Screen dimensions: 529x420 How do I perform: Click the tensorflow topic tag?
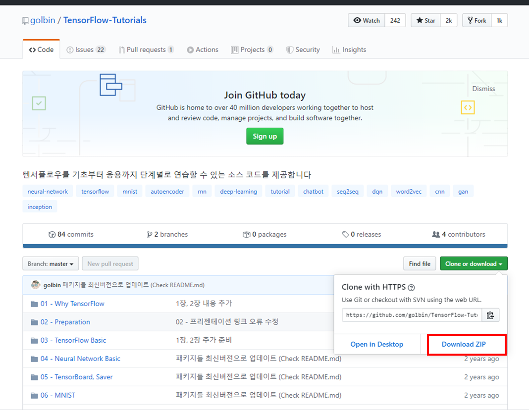(95, 192)
